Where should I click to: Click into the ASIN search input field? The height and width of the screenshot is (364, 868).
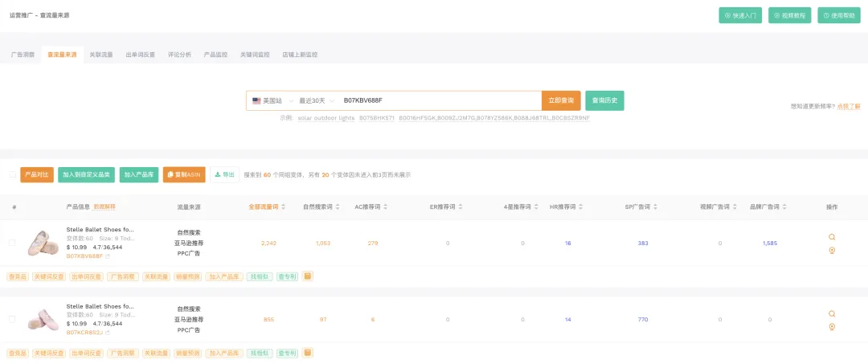tap(440, 100)
